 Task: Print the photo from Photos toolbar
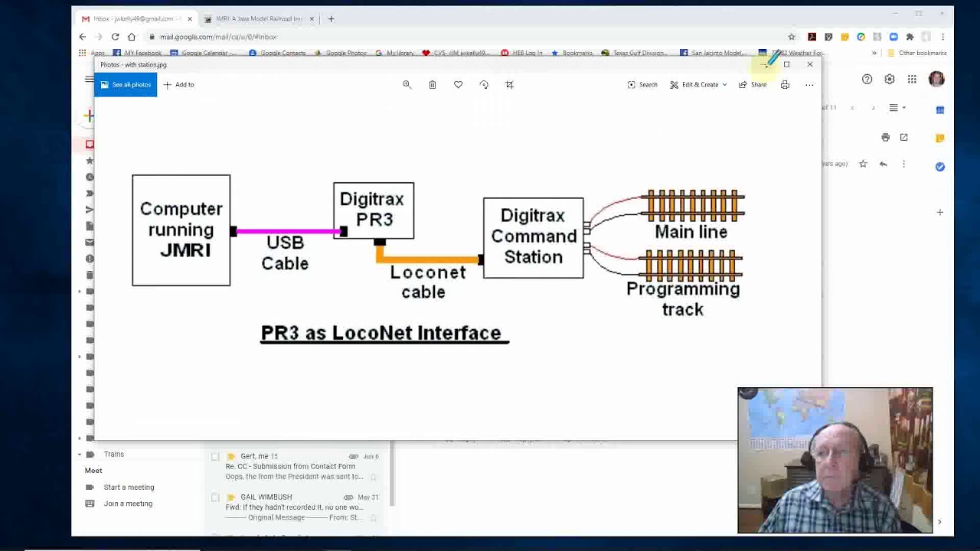785,84
